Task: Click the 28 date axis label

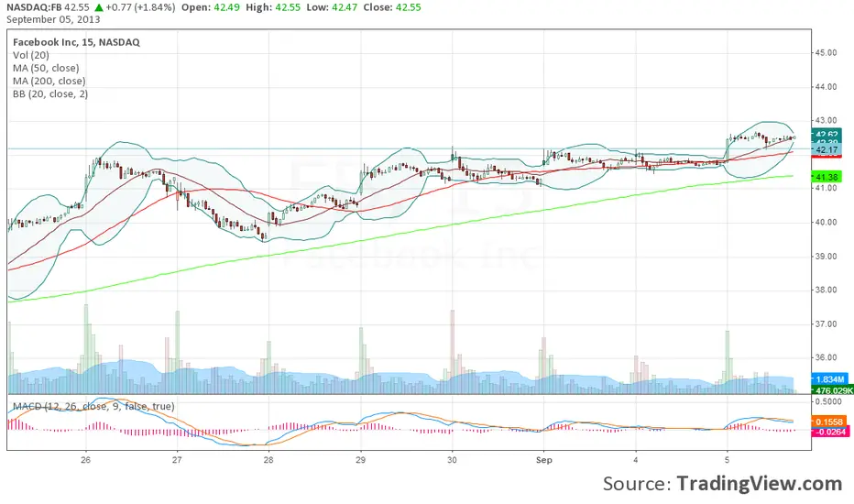Action: point(268,460)
